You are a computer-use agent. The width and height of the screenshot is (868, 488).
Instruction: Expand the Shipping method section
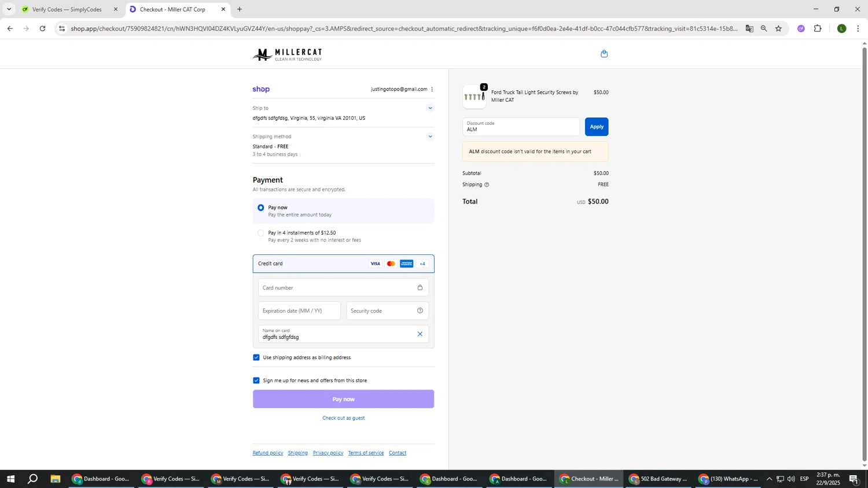(430, 137)
